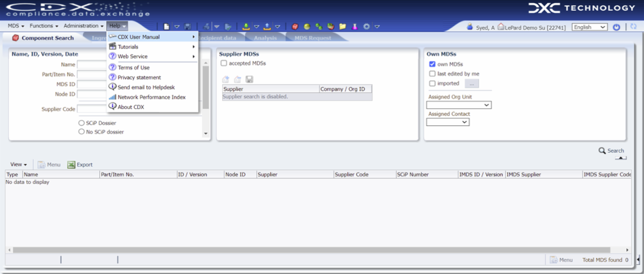Click the ellipsis button next to imported
The height and width of the screenshot is (274, 644).
[472, 84]
